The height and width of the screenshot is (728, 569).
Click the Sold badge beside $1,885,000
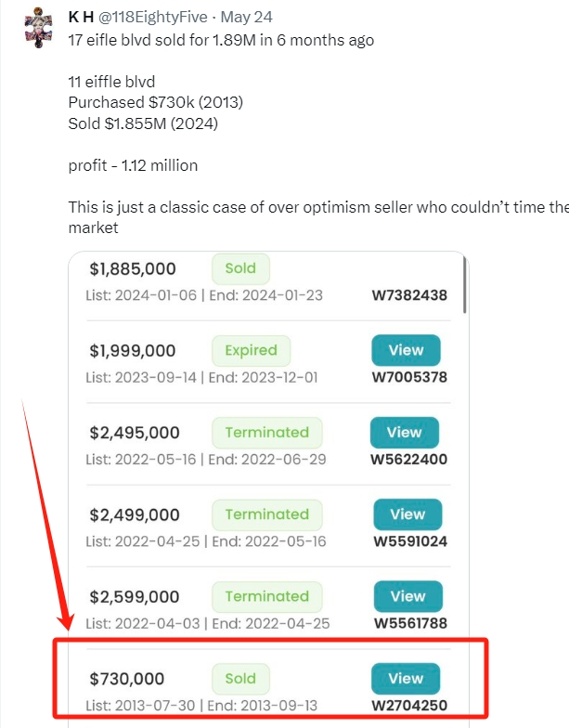[x=240, y=268]
